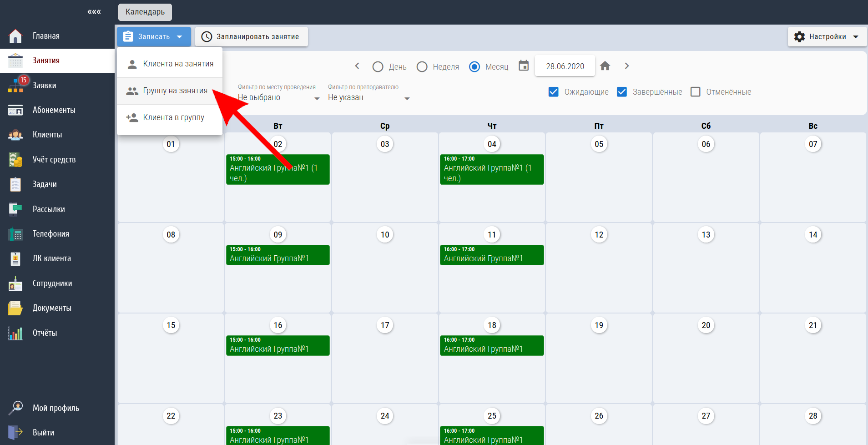Open the 16:00 lesson on day 11
This screenshot has width=868, height=445.
pyautogui.click(x=492, y=255)
